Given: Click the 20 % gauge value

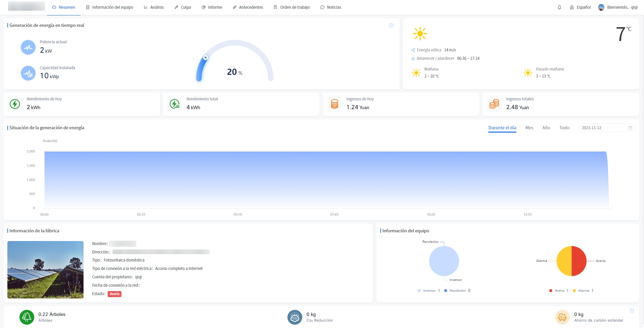Looking at the screenshot, I should pyautogui.click(x=234, y=72).
